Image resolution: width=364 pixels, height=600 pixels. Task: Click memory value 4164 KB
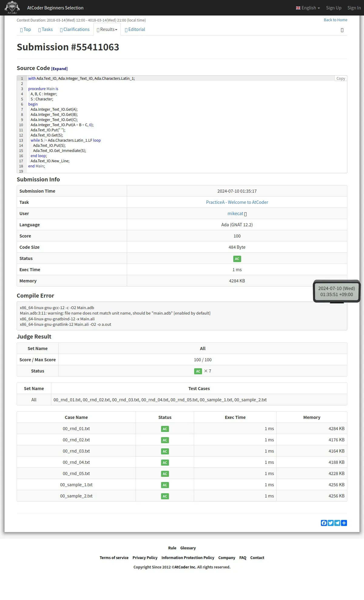point(336,451)
